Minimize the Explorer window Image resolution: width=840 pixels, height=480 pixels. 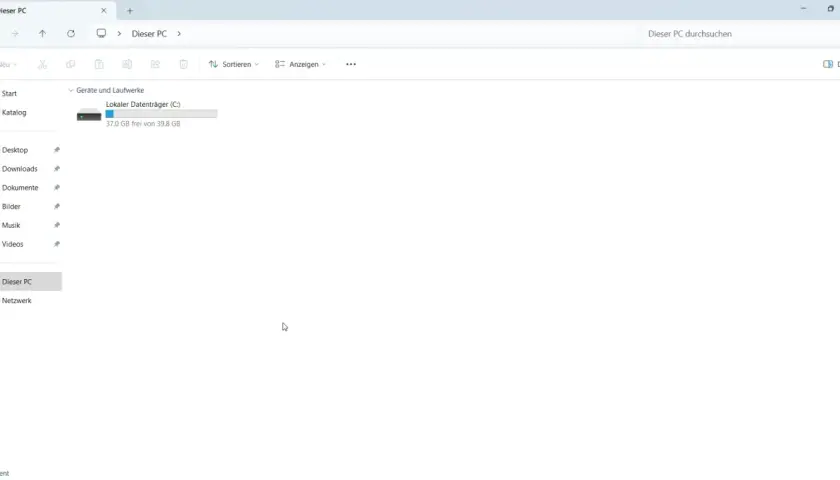803,9
